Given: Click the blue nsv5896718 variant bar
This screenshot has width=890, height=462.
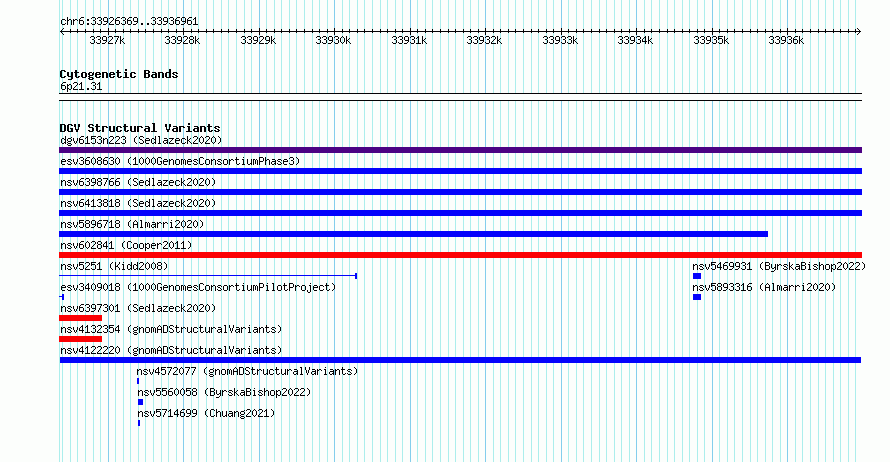Looking at the screenshot, I should click(x=413, y=234).
